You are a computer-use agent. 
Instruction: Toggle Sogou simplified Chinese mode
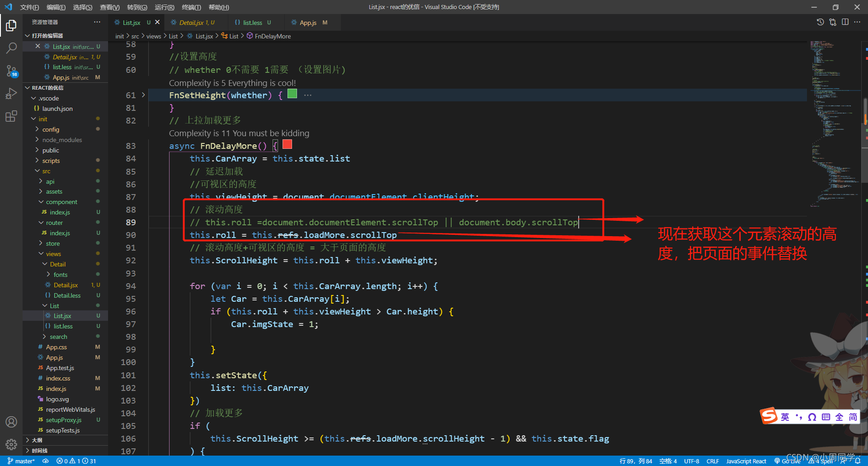[853, 417]
